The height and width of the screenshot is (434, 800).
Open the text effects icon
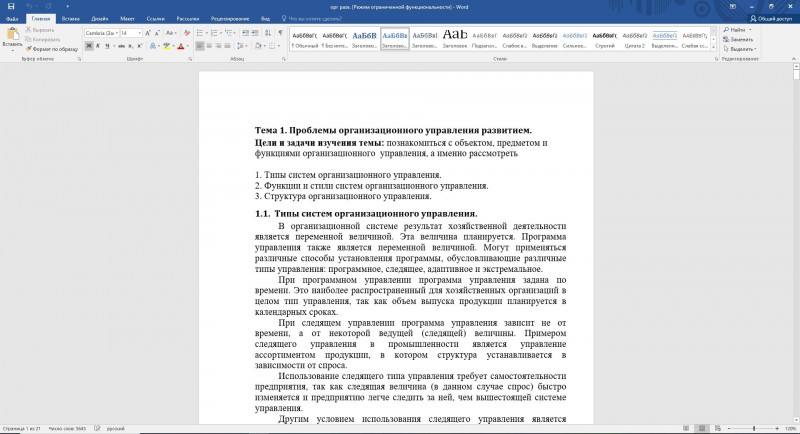(153, 46)
